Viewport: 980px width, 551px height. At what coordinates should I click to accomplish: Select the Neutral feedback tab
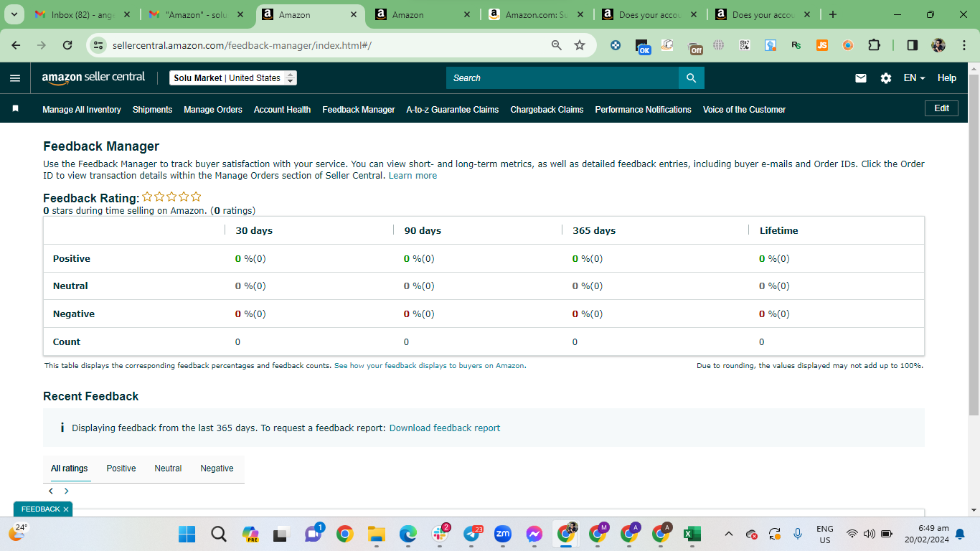168,468
